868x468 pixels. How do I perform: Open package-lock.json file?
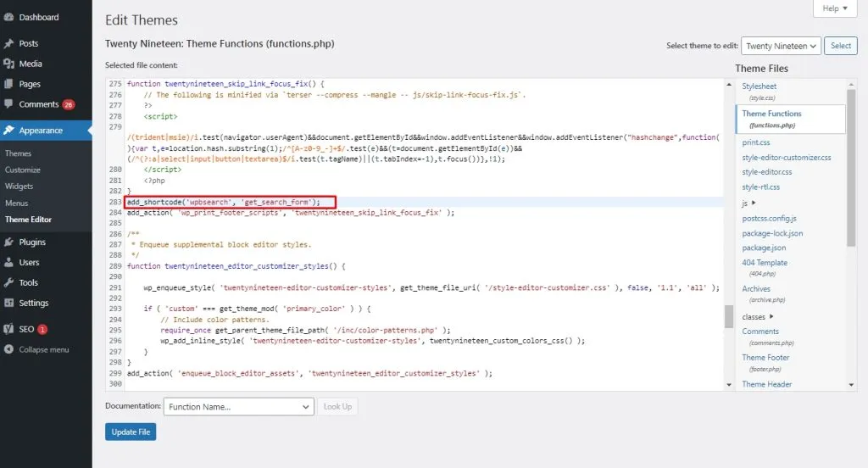[x=772, y=233]
